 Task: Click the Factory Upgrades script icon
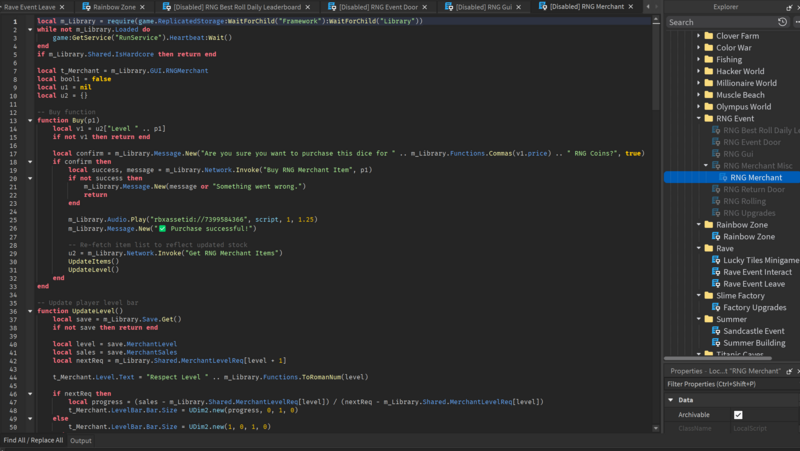(716, 307)
